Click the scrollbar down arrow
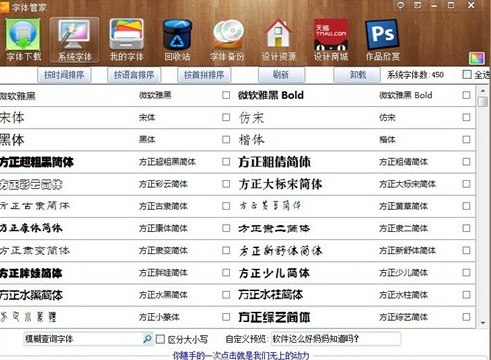The width and height of the screenshot is (491, 360). point(483,323)
